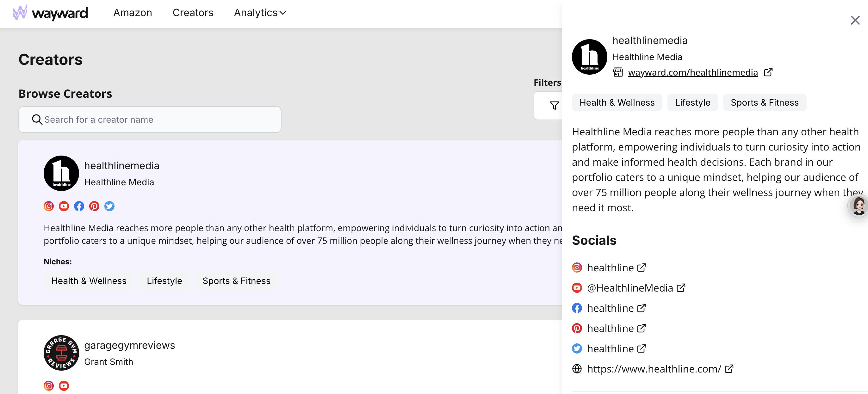The width and height of the screenshot is (868, 394).
Task: Click storefront icon before wayward link
Action: click(x=618, y=72)
